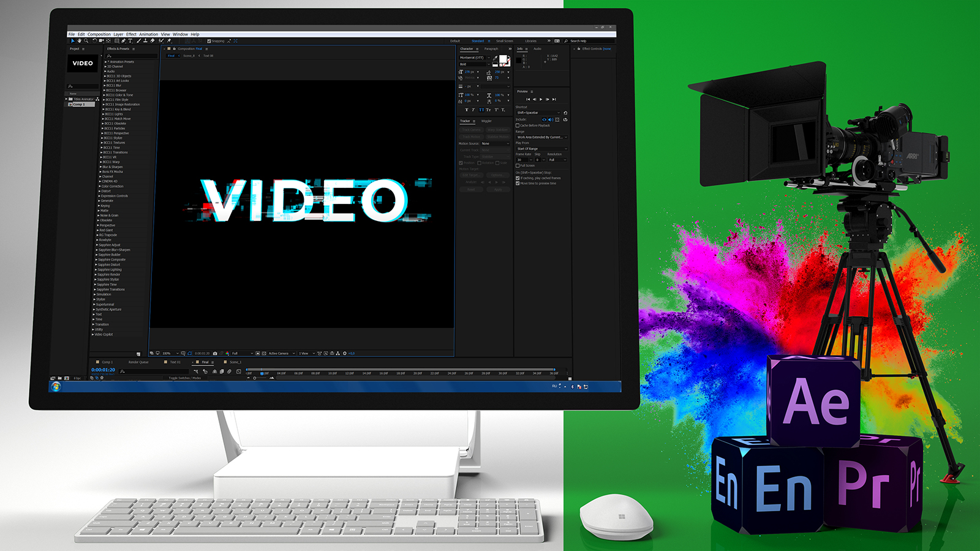
Task: Click Faux Italic text style icon
Action: (x=473, y=110)
